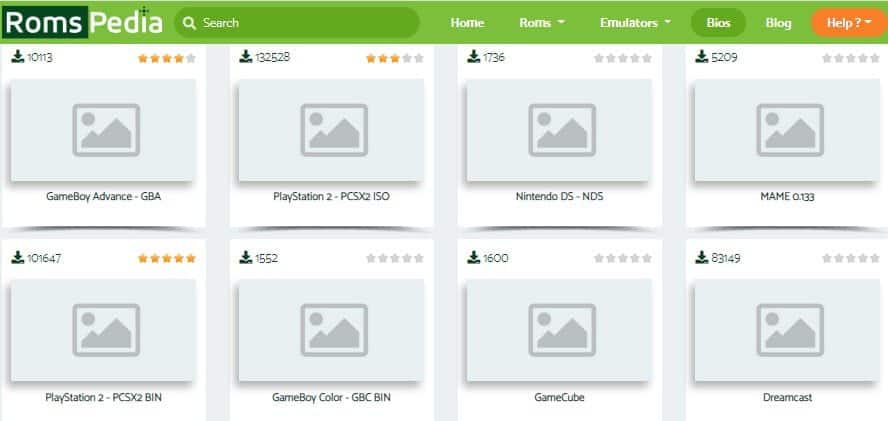Click PCSX2 ISO card star rating
Viewport: 888px width, 421px height.
(395, 58)
